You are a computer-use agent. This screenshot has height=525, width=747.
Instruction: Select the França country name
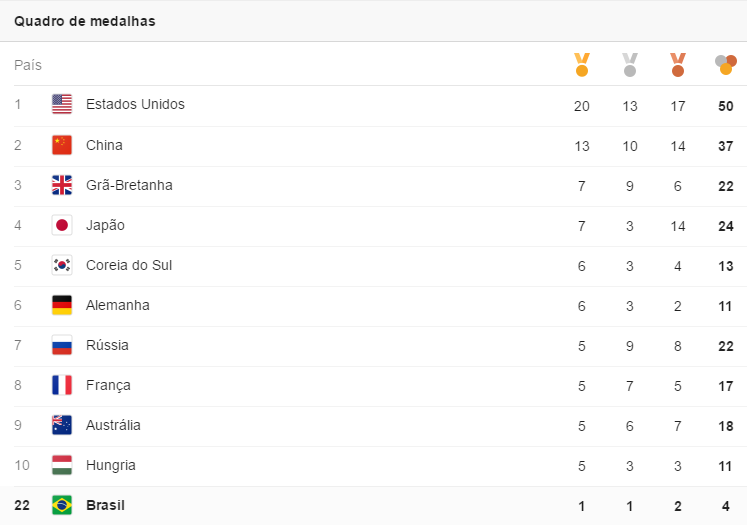click(x=108, y=385)
